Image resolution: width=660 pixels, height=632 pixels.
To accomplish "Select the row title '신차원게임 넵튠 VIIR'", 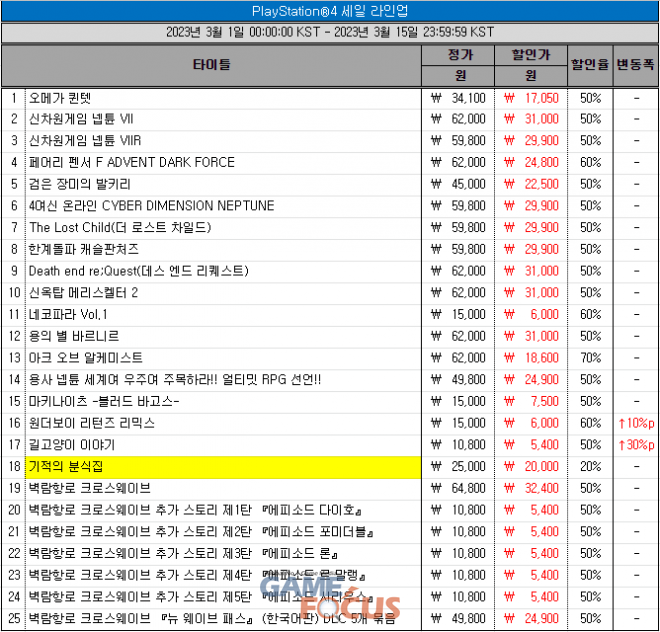I will [x=85, y=141].
